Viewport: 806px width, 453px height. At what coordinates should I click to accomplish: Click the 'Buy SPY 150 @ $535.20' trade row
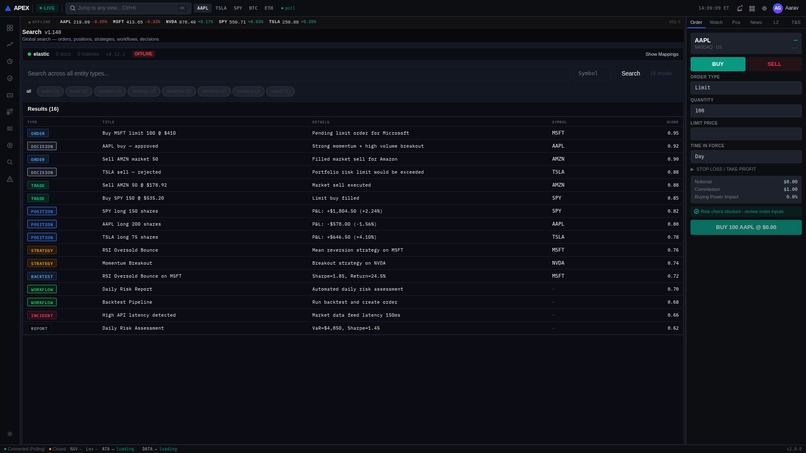[x=353, y=198]
